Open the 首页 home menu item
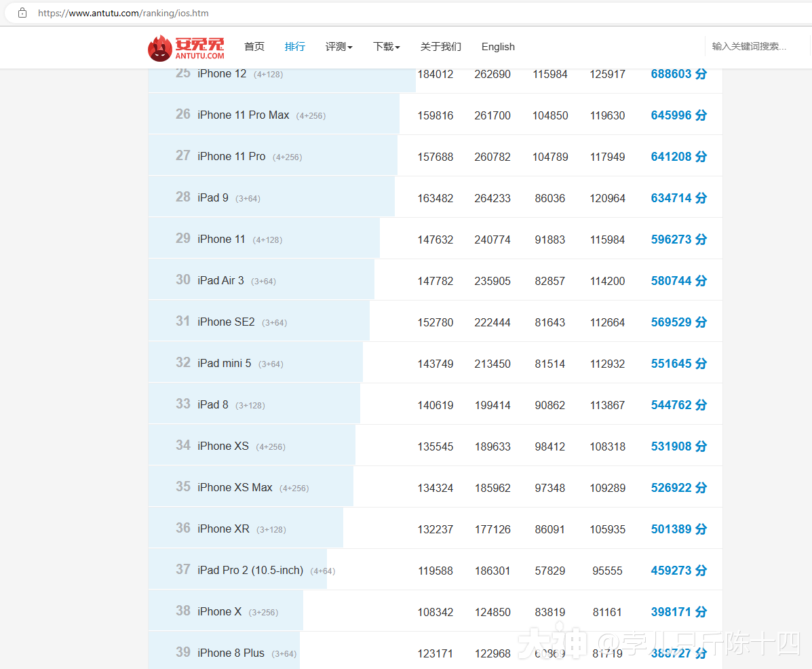Image resolution: width=812 pixels, height=669 pixels. tap(254, 47)
